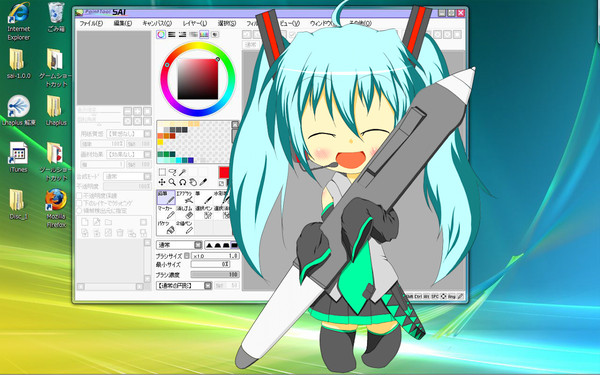The image size is (600, 375).
Task: Open the 選択(S) menu
Action: coord(227,23)
